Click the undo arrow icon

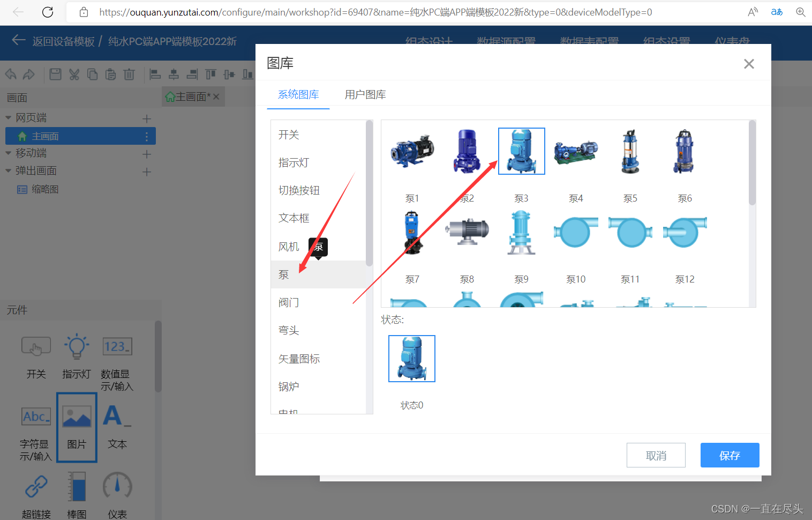pos(10,74)
